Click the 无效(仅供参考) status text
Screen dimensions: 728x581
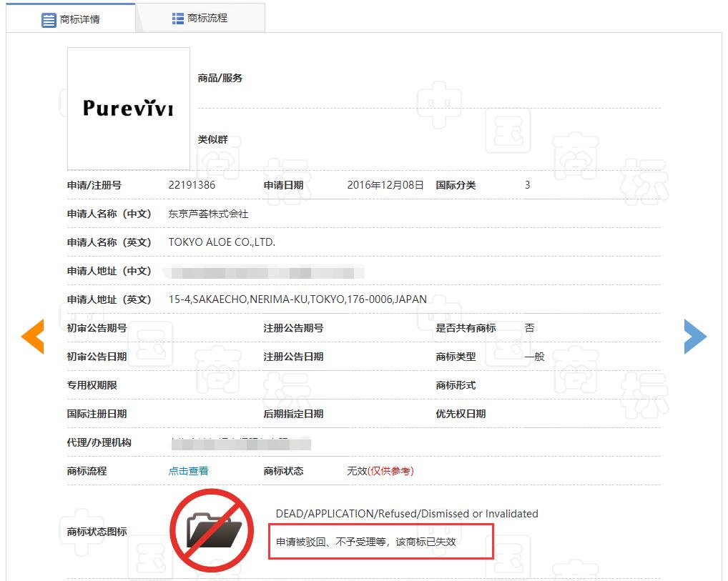(380, 471)
